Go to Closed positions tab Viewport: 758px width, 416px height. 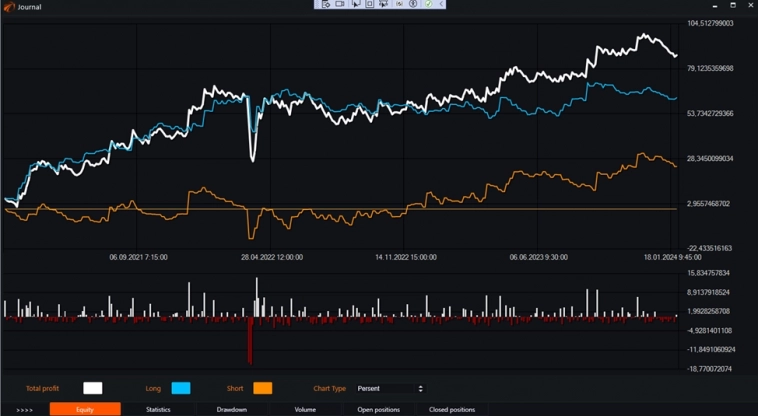point(452,409)
